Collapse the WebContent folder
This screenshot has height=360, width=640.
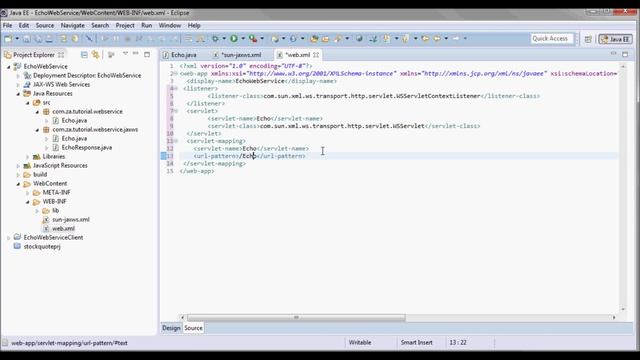pos(18,184)
